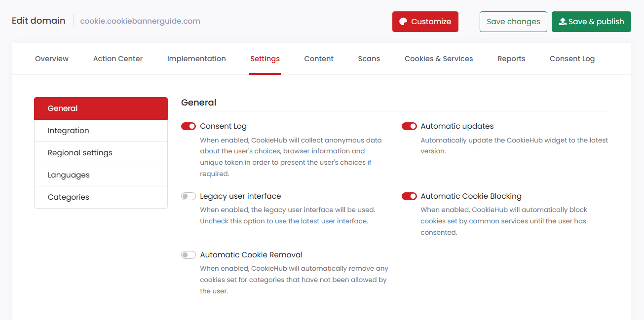Viewport: 644px width, 320px height.
Task: View the Reports tab
Action: coord(511,59)
